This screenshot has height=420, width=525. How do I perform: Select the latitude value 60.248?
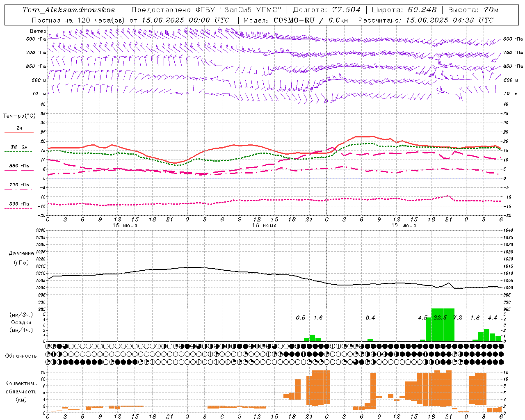coord(423,10)
